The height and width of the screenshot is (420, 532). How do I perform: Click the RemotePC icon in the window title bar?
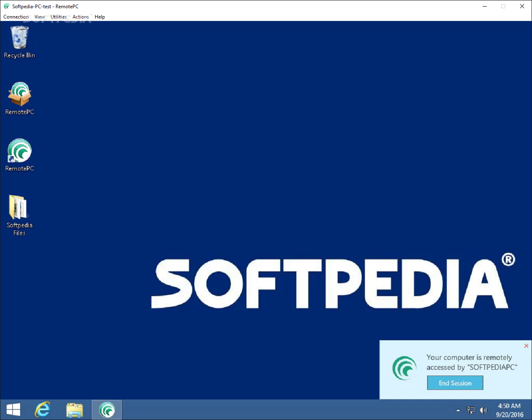coord(7,6)
